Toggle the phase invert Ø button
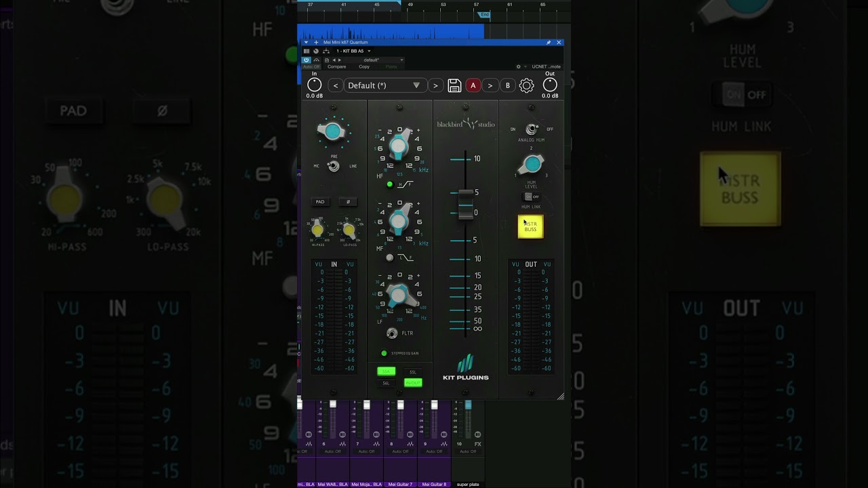The image size is (868, 488). 348,201
